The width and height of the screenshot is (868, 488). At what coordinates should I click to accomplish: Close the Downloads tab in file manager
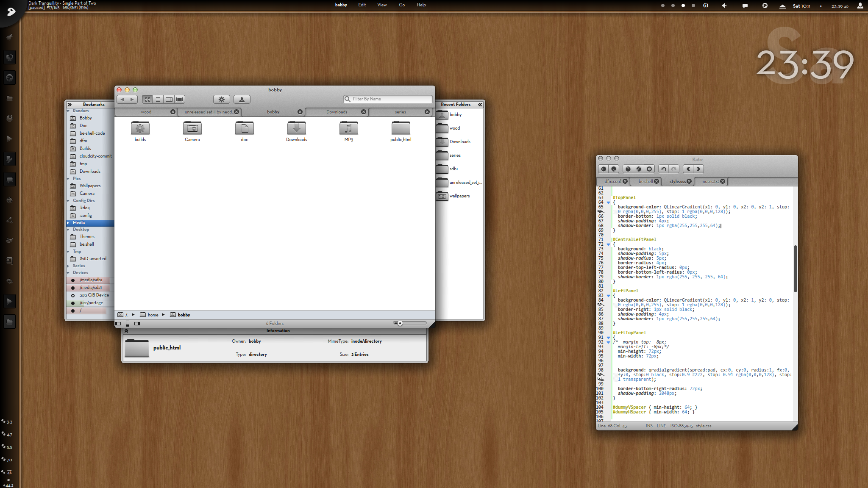(x=364, y=112)
